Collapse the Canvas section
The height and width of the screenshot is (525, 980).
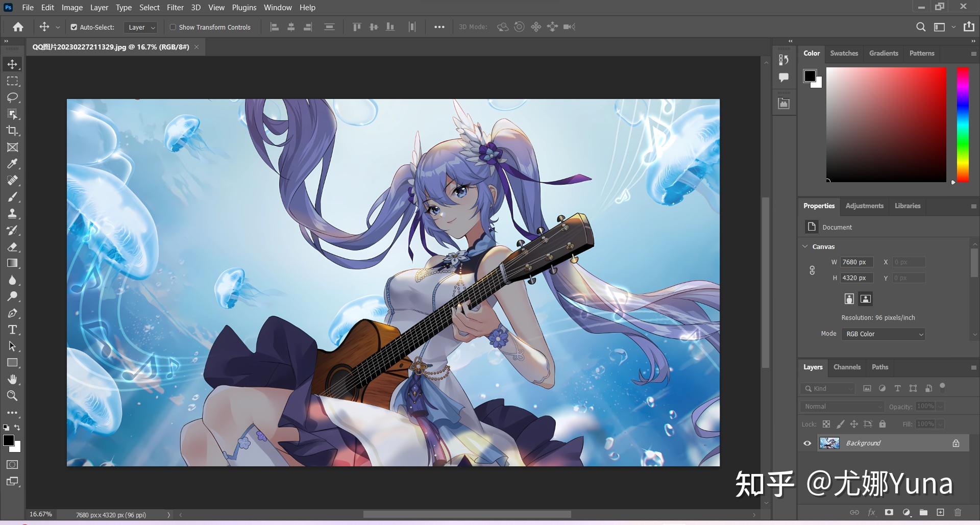[805, 246]
